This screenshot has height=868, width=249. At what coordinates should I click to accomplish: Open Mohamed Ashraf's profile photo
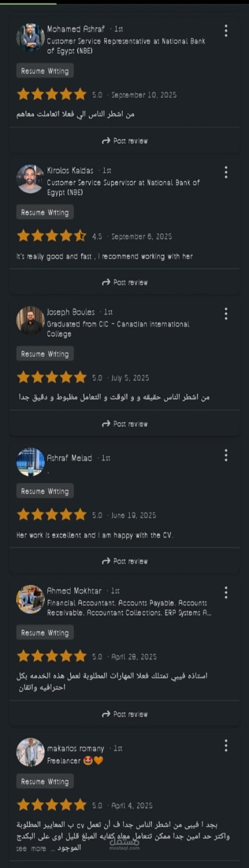pos(30,37)
